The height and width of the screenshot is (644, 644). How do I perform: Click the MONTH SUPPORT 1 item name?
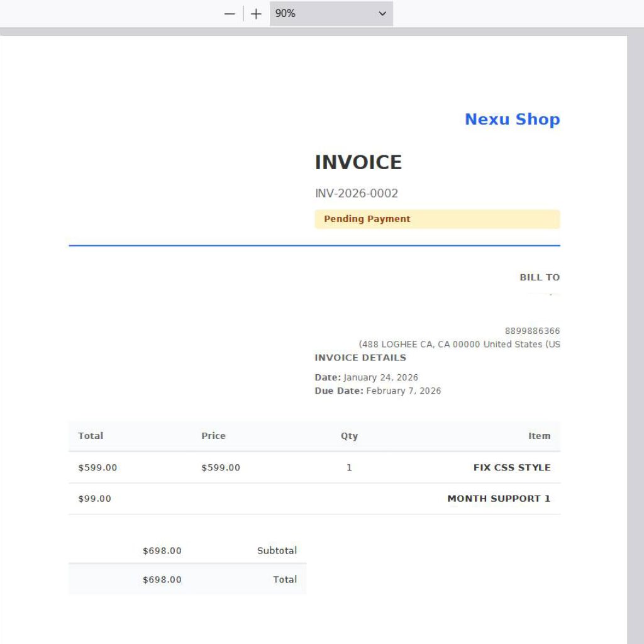[x=499, y=499]
